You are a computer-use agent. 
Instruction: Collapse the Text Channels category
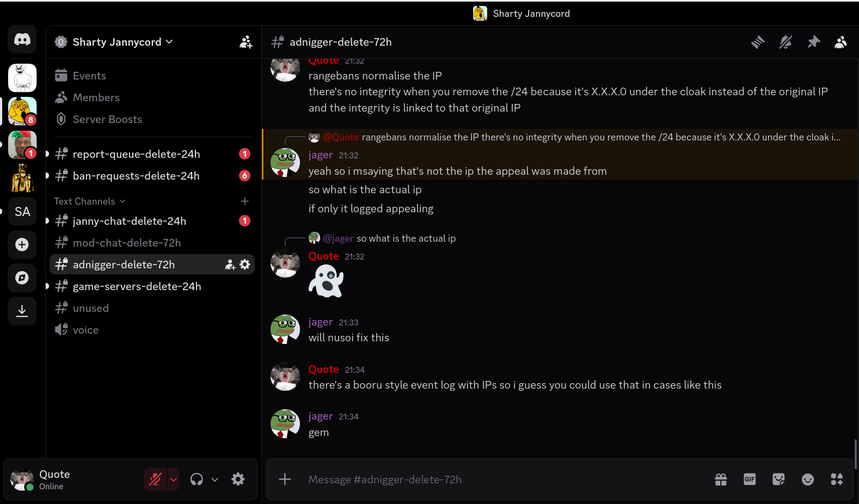click(x=90, y=201)
